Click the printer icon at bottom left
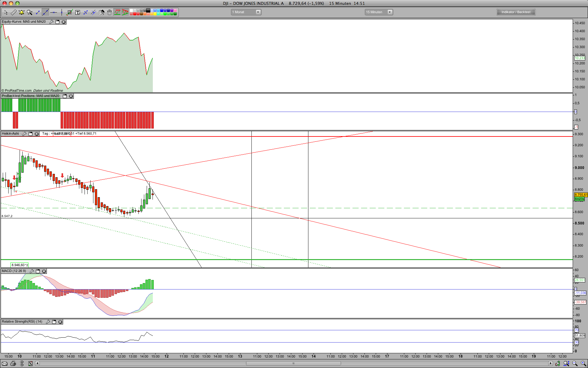588x368 pixels. tap(13, 363)
